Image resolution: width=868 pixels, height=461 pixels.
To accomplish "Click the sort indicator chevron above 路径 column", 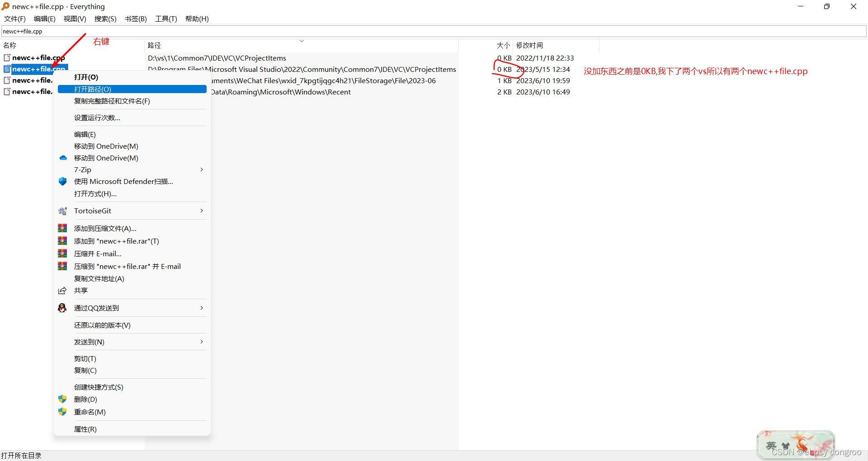I will pos(302,41).
